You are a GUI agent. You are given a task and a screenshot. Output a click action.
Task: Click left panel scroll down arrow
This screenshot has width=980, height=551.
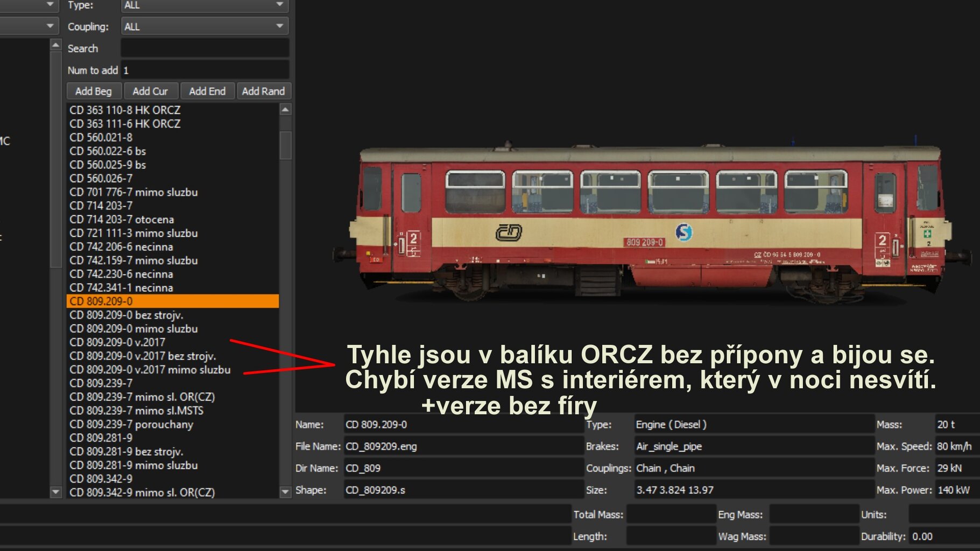point(56,491)
